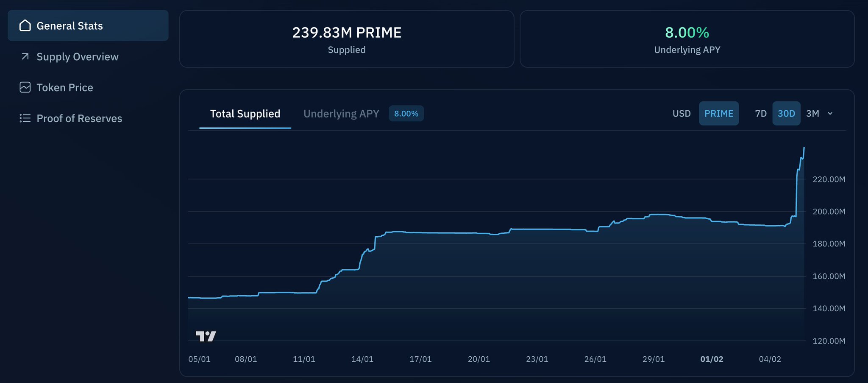This screenshot has height=383, width=868.
Task: Set chart range to 7D
Action: pyautogui.click(x=761, y=114)
